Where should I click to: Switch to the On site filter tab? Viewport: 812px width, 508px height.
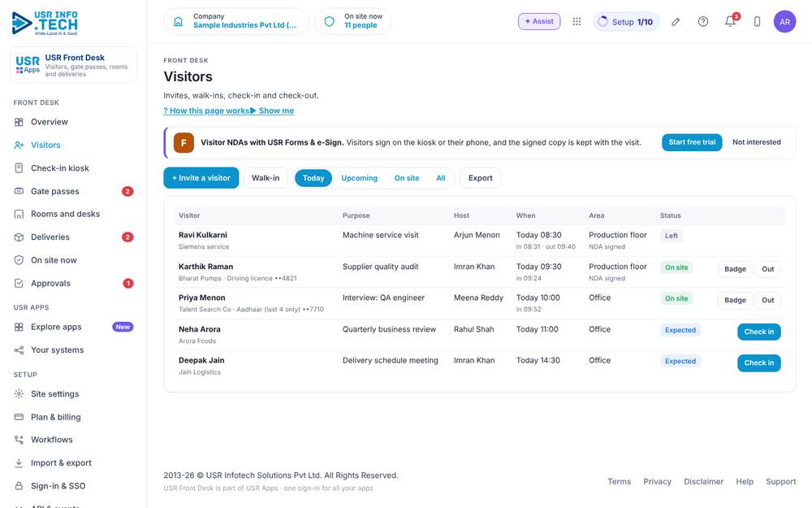click(x=407, y=178)
